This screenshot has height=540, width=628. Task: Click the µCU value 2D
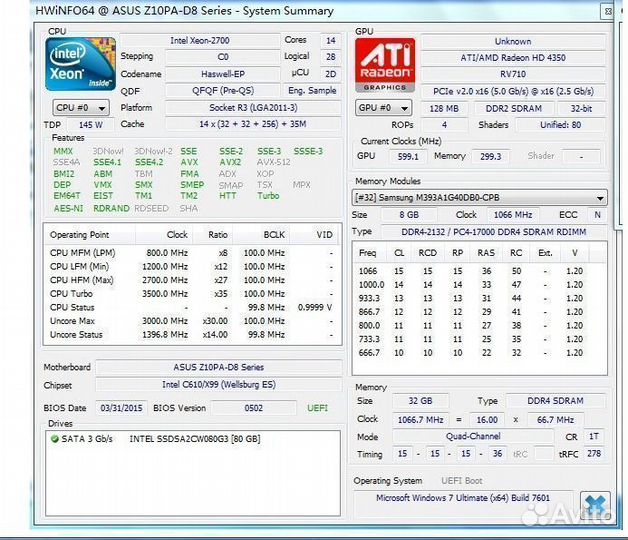[x=330, y=74]
